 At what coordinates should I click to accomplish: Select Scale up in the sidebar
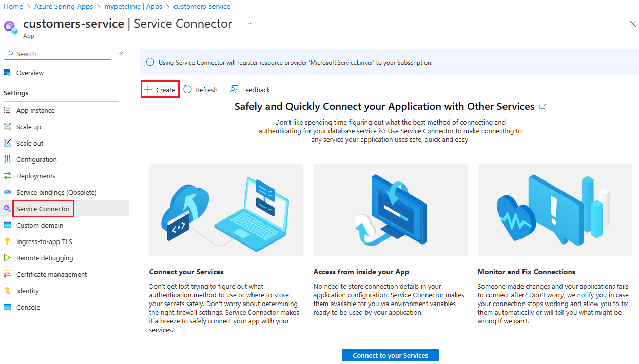point(29,127)
